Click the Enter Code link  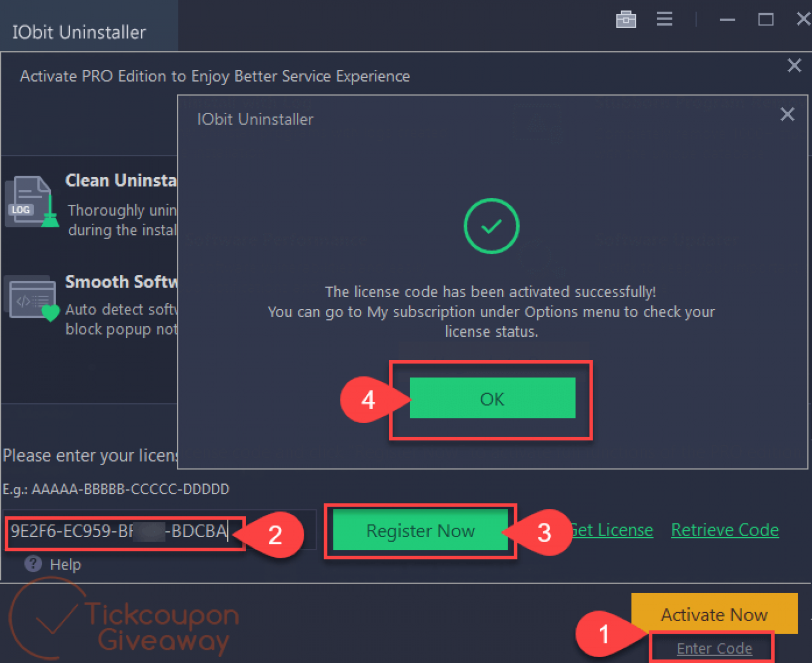[714, 648]
